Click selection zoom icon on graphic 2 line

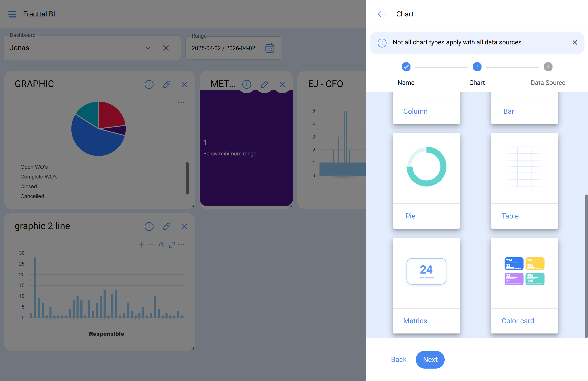(x=172, y=245)
